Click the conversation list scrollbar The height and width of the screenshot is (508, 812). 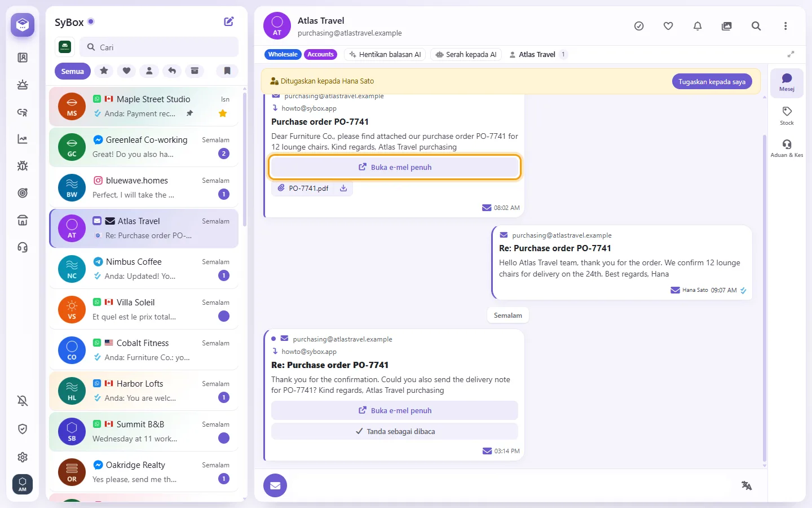point(245,159)
